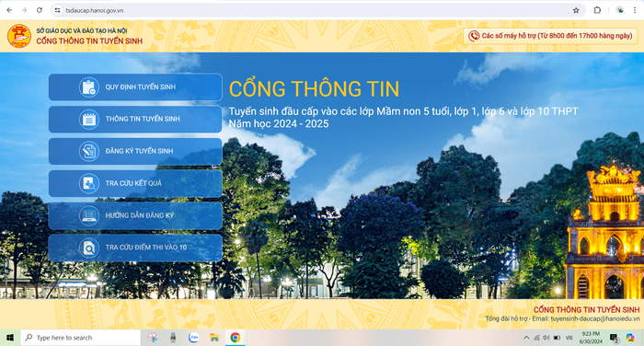Click the Chrome icon in the taskbar
This screenshot has width=644, height=346.
pyautogui.click(x=235, y=338)
